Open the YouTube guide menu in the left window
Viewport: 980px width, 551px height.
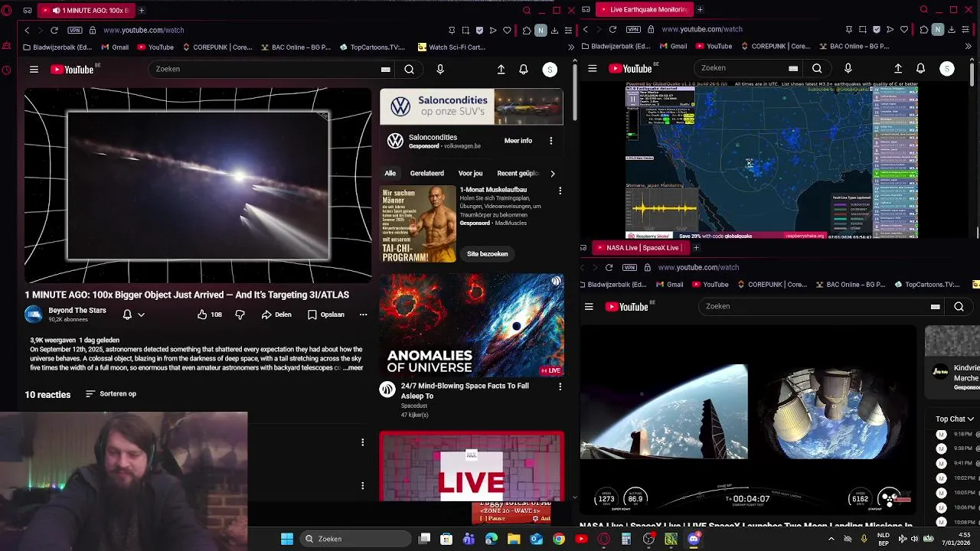point(34,70)
